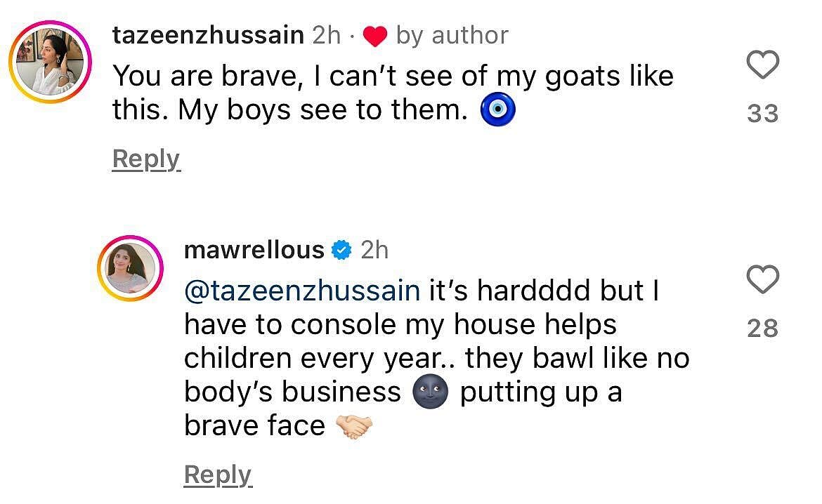Click the evil eye emoji in the first comment
822x504 pixels.
498,110
